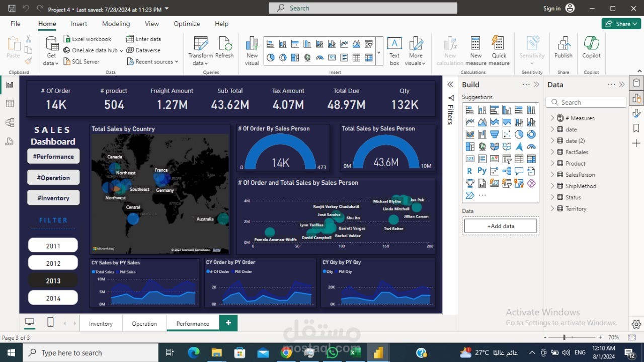Click the Publish ribbon button
Image resolution: width=644 pixels, height=362 pixels.
click(x=563, y=48)
